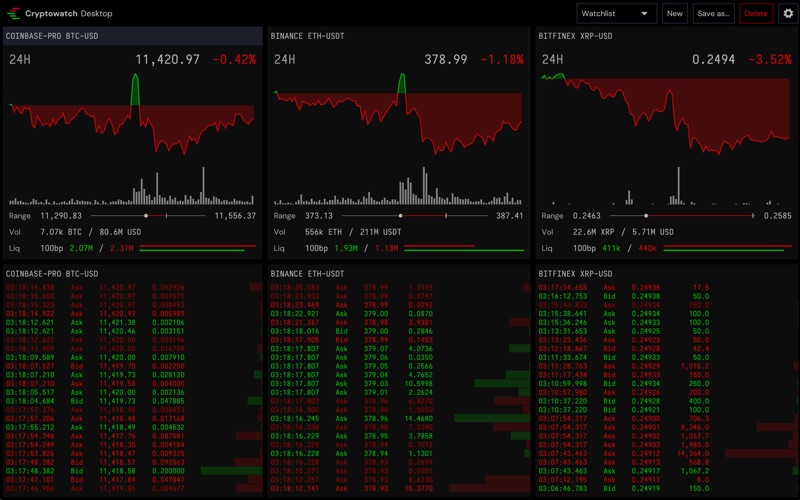Click the XRP trade row at 03:06:46.783
Viewport: 800px width, 500px height.
666,489
